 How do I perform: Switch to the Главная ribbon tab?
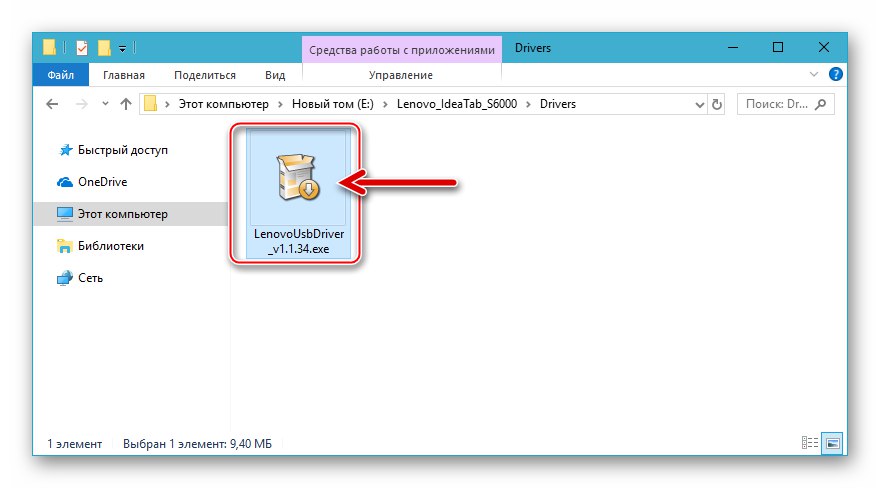point(123,75)
